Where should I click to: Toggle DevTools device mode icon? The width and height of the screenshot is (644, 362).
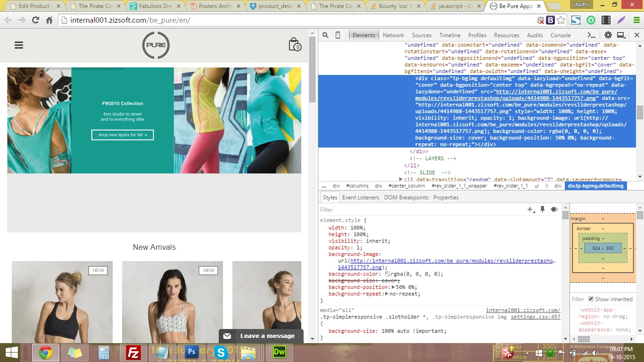pyautogui.click(x=338, y=35)
